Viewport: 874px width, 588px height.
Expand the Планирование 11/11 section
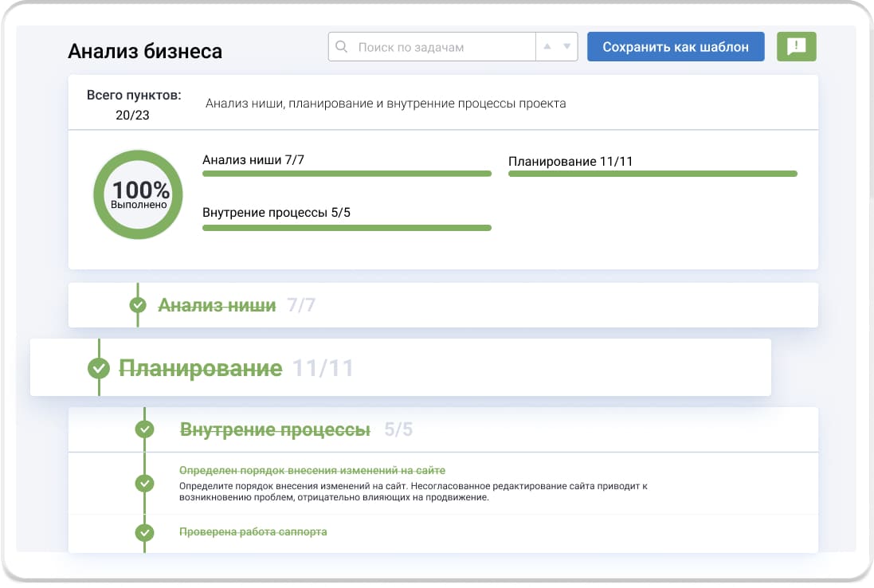click(201, 368)
